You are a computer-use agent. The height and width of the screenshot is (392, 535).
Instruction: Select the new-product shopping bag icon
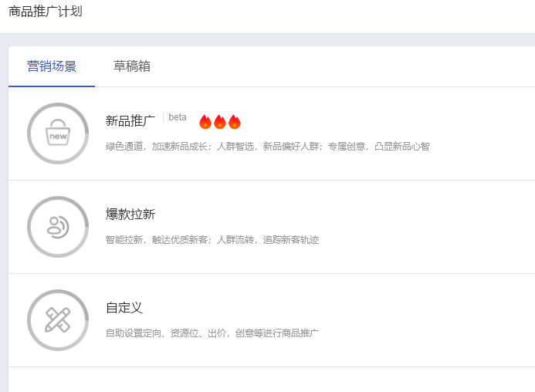click(58, 133)
